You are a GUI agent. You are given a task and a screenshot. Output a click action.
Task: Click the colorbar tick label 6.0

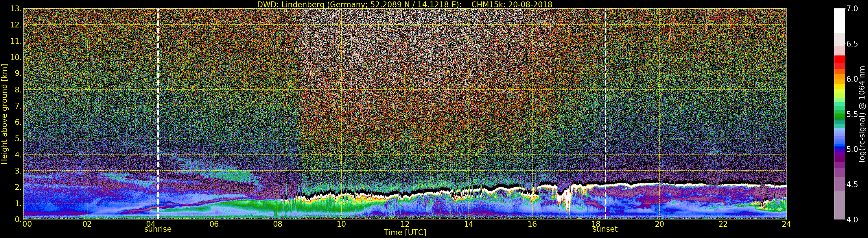[852, 79]
